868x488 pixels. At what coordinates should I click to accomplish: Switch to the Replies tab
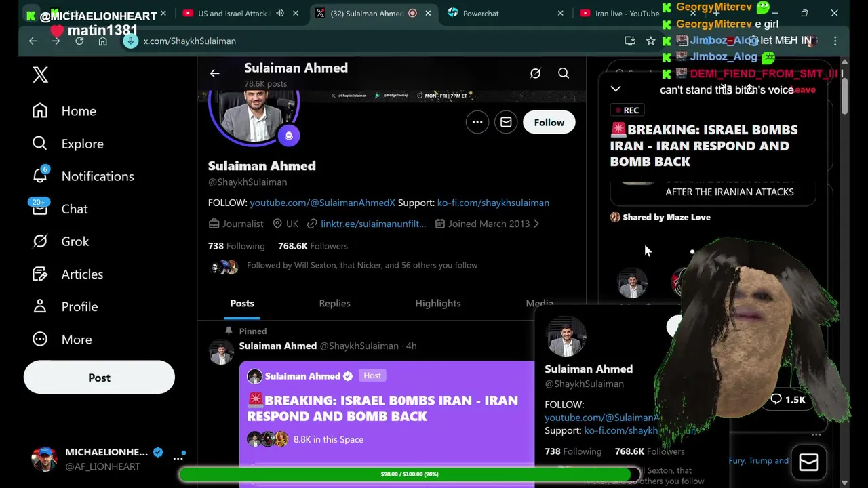pos(334,303)
